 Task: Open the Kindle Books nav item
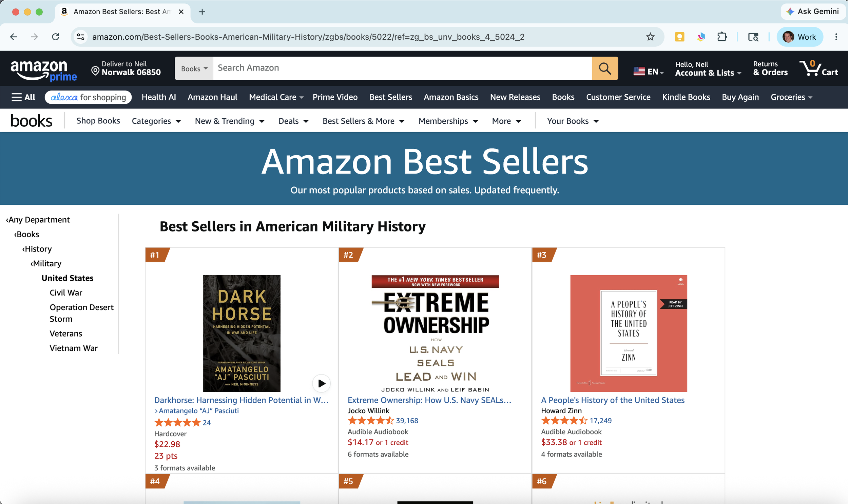[686, 97]
